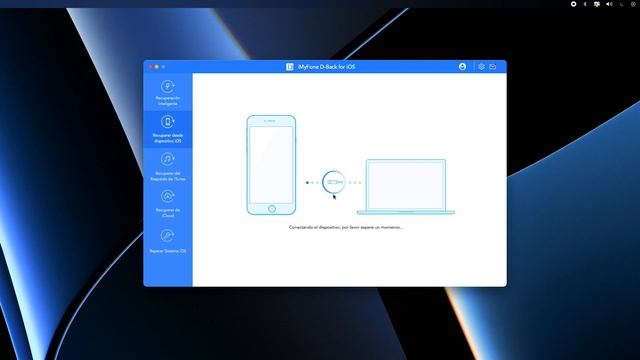Open the volume control in the menu bar

609,4
